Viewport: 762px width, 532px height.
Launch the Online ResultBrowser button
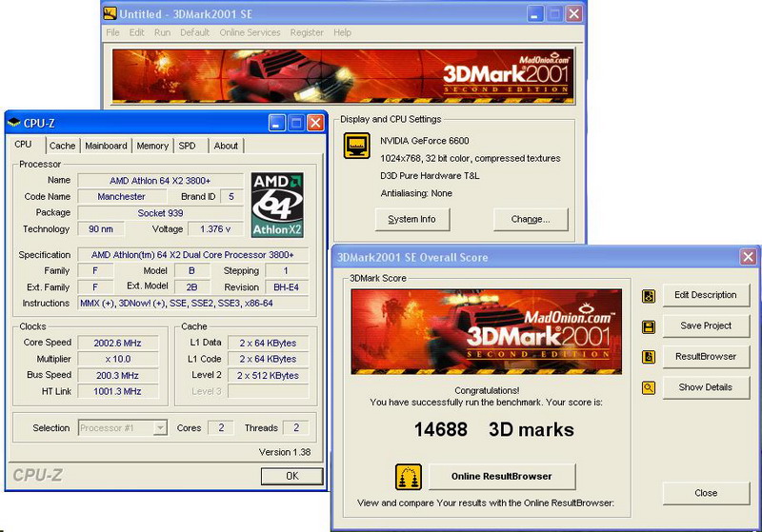[502, 477]
